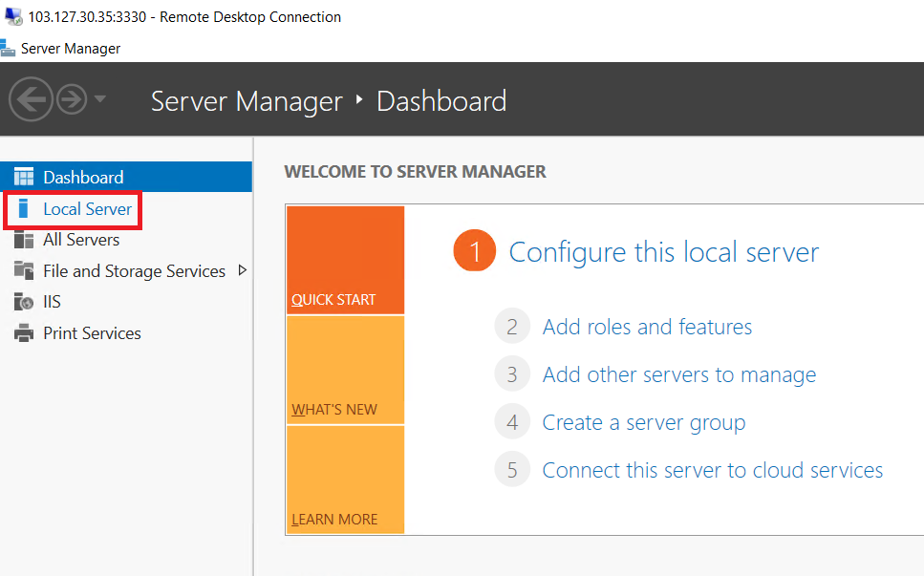Click the step 3 number circle
This screenshot has height=576, width=924.
512,374
